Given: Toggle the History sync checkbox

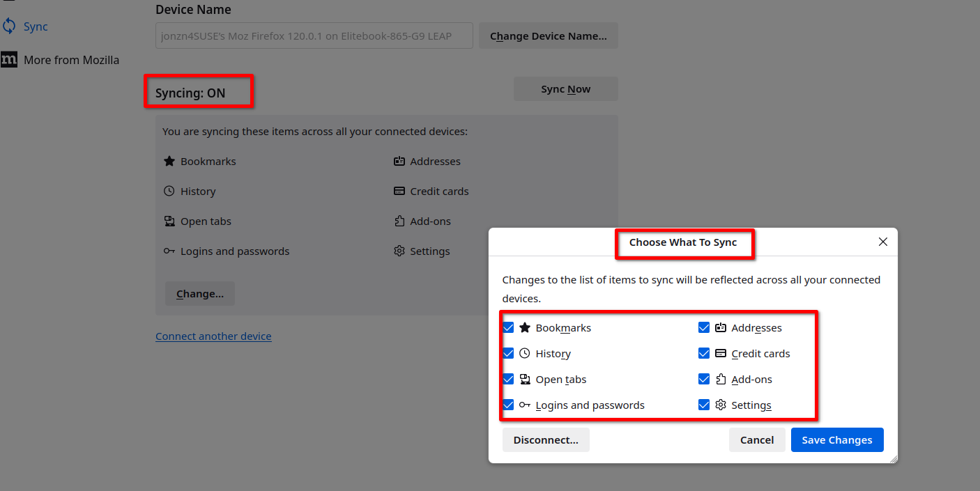Looking at the screenshot, I should click(x=508, y=353).
